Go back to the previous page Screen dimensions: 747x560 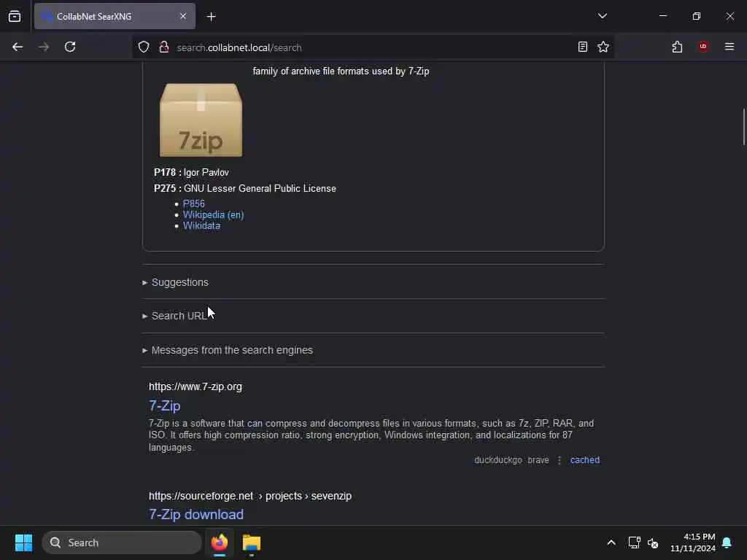click(x=18, y=47)
